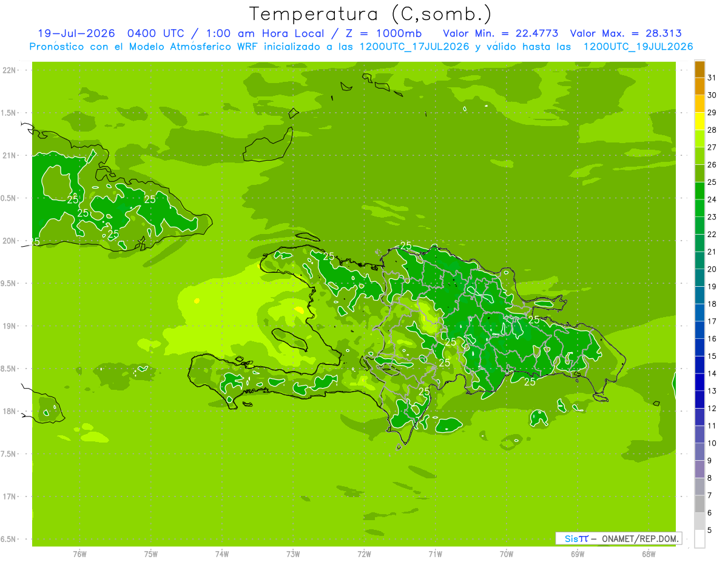728x562 pixels.
Task: Click the colorbar label "10"
Action: (x=712, y=443)
